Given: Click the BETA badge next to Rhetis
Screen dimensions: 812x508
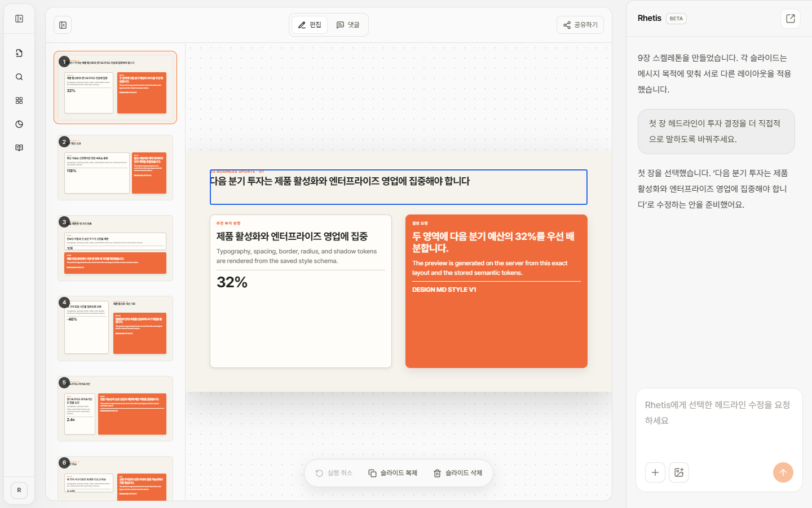Looking at the screenshot, I should [676, 19].
